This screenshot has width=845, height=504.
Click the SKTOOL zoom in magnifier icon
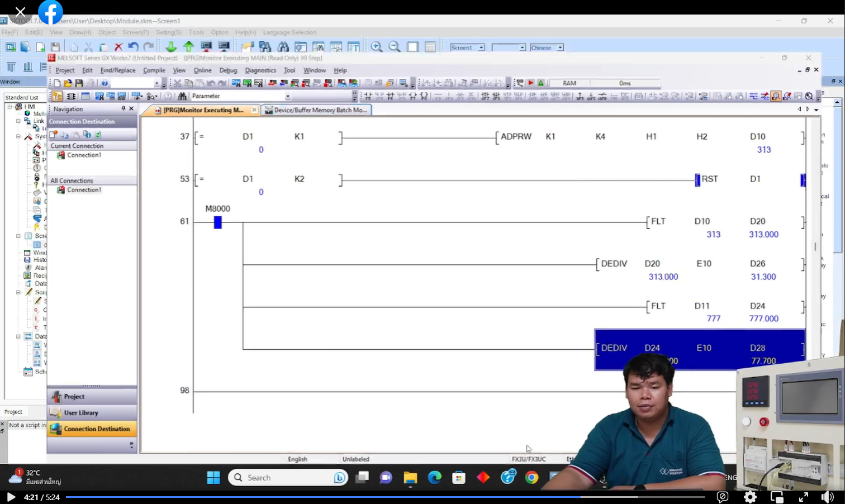(377, 47)
